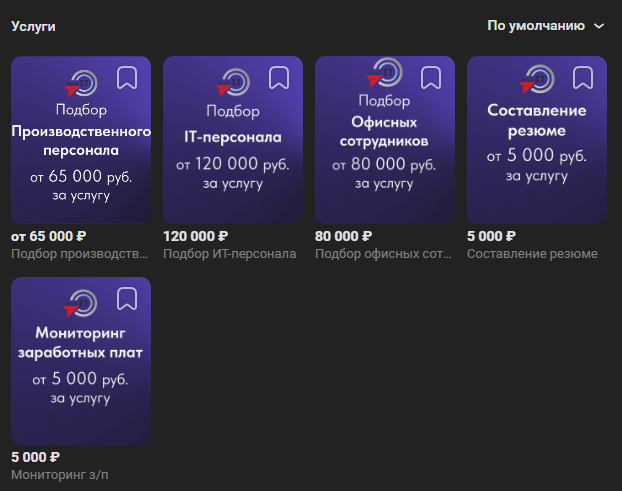This screenshot has height=491, width=622.
Task: Save Офисных сотрудников card to bookmarks
Action: pos(431,77)
